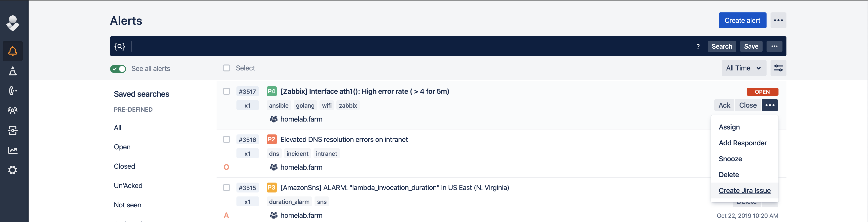The width and height of the screenshot is (868, 222).
Task: Expand the All Time dropdown
Action: point(744,68)
